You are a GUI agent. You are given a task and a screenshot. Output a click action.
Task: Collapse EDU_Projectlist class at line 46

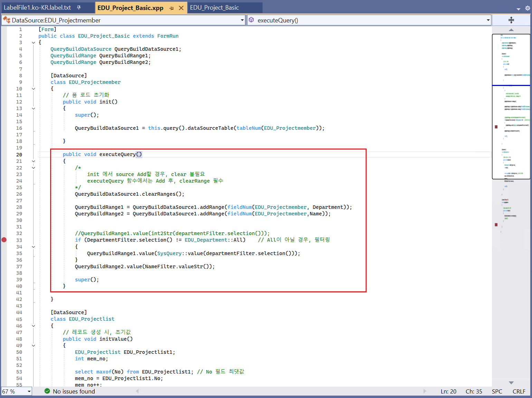coord(34,326)
